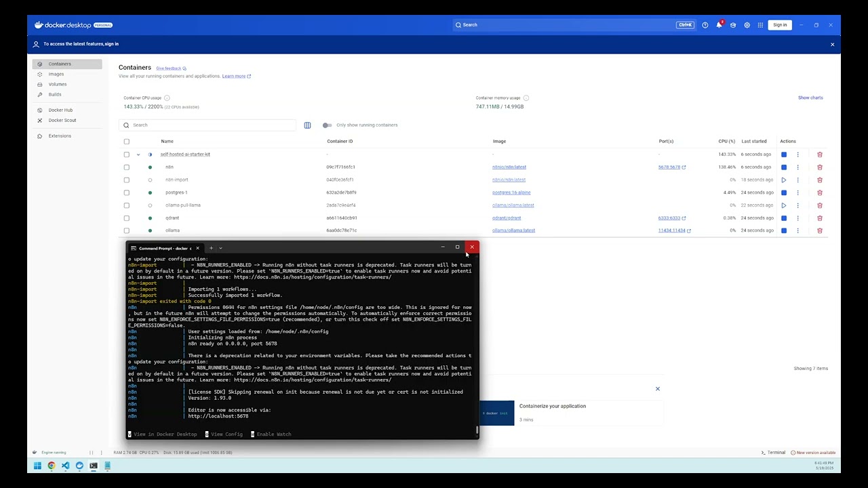Open more actions for self-hosted-ai-starter-kit stack
Viewport: 868px width, 488px height.
click(797, 155)
